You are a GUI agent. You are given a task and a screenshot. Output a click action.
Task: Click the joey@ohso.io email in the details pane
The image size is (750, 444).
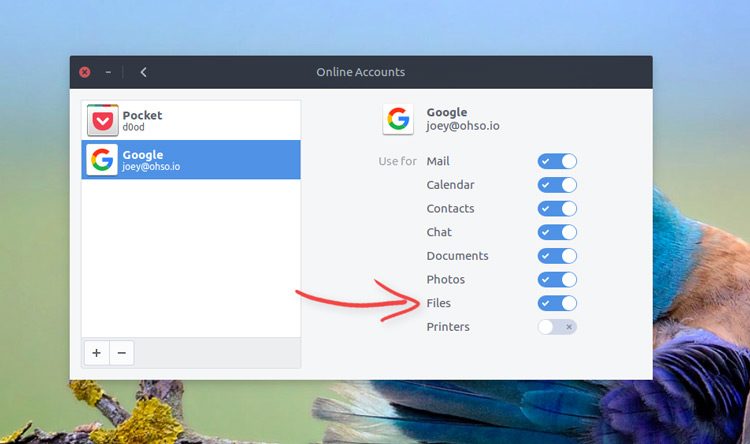pos(463,126)
